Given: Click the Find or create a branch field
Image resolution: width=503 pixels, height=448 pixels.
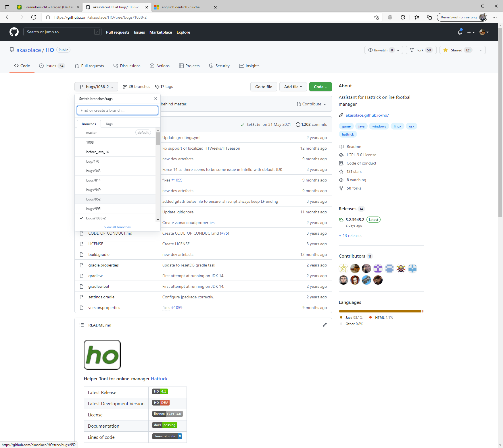Looking at the screenshot, I should coord(117,110).
